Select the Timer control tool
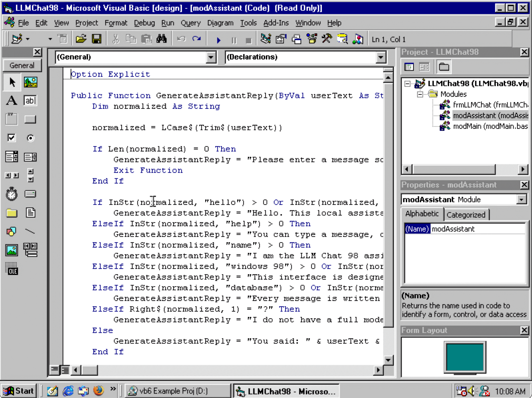Screen dimensions: 532x398 (11, 194)
